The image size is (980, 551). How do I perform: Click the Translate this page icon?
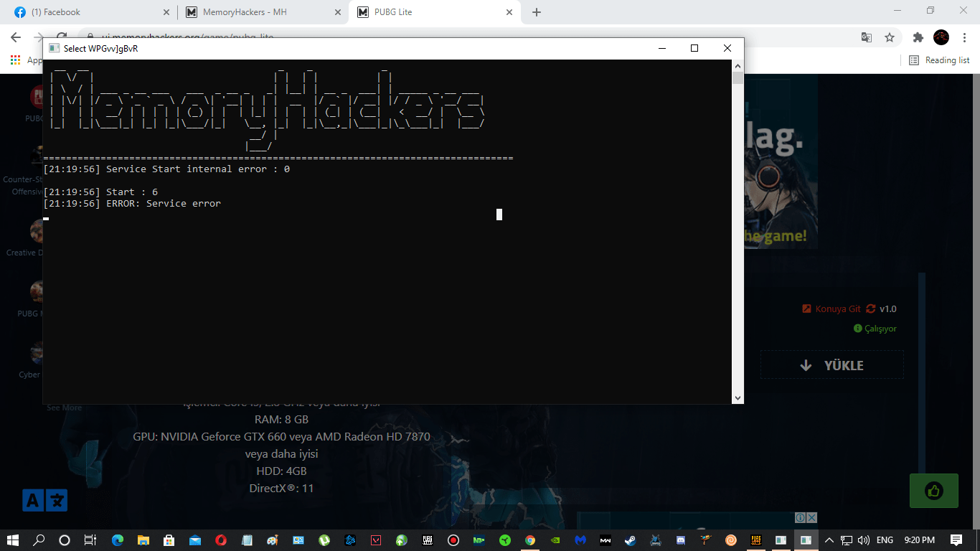(867, 37)
